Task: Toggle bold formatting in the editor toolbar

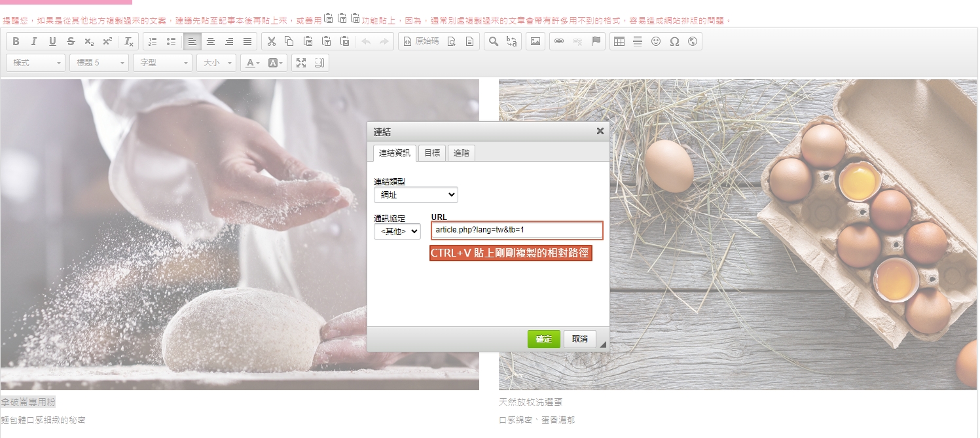Action: tap(16, 41)
